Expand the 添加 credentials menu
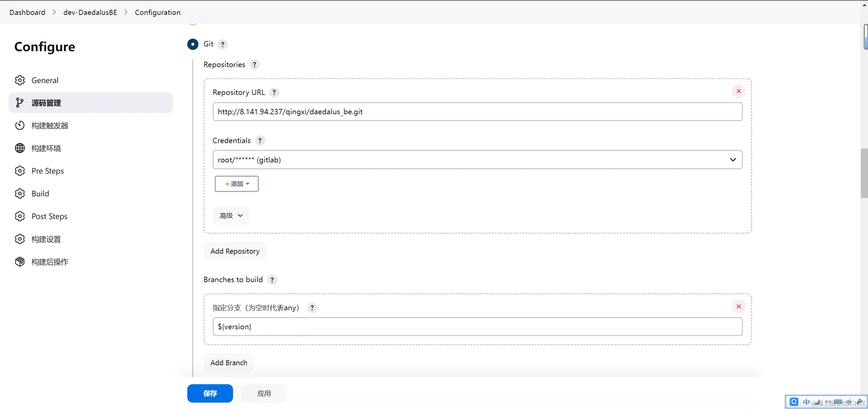 (x=236, y=184)
